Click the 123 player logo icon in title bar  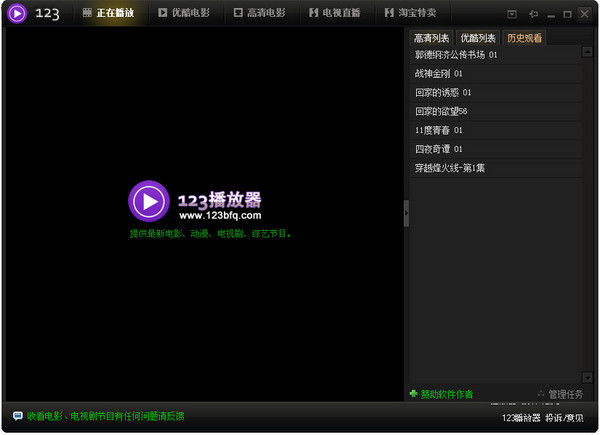[17, 13]
